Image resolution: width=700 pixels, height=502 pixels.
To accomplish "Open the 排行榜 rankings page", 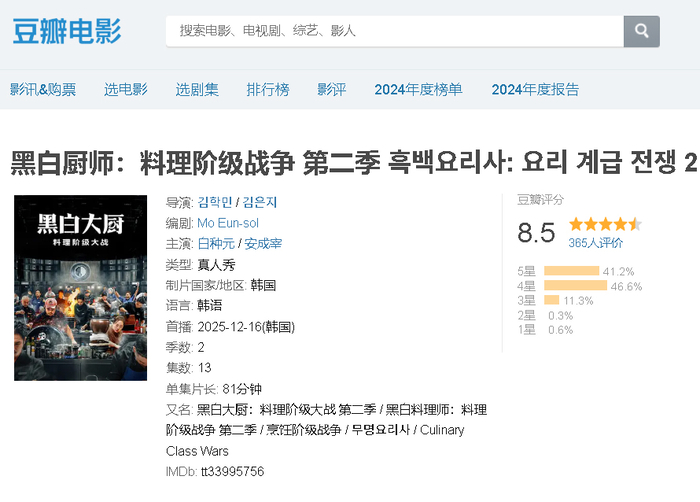I will 268,89.
